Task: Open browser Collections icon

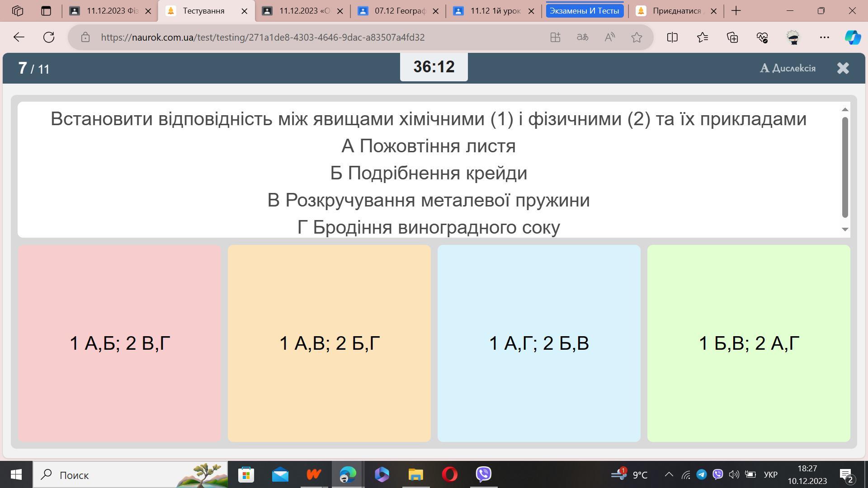Action: coord(732,38)
